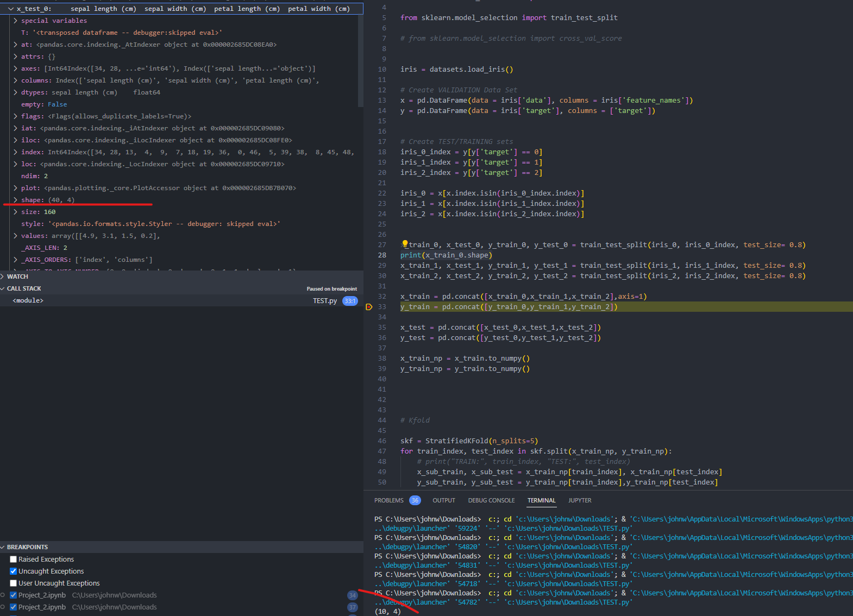Viewport: 853px width, 616px height.
Task: Expand the size 160 variable
Action: 15,212
